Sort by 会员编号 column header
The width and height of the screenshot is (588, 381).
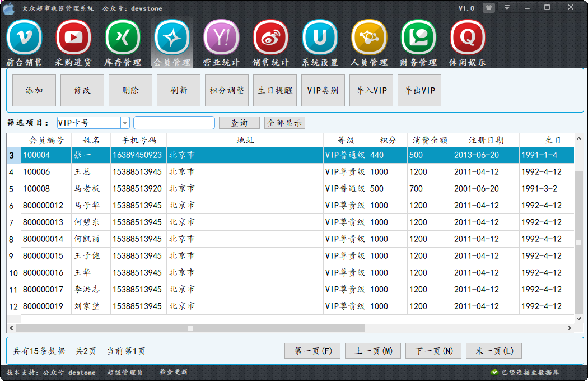click(x=46, y=140)
